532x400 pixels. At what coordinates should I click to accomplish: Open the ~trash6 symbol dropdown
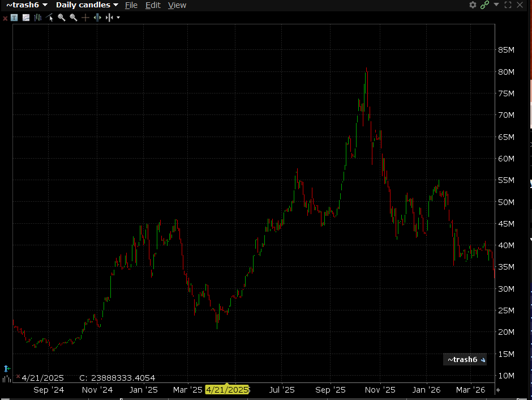pos(27,5)
